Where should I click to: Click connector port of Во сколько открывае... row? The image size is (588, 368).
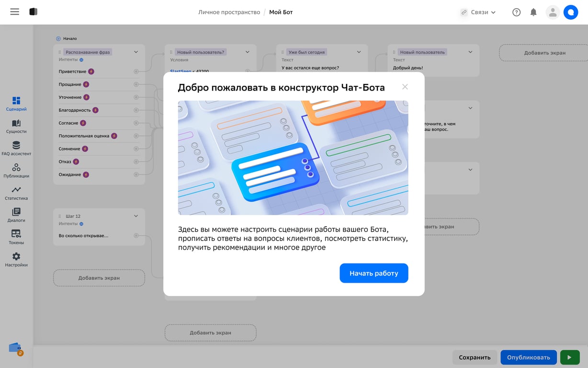click(x=136, y=236)
